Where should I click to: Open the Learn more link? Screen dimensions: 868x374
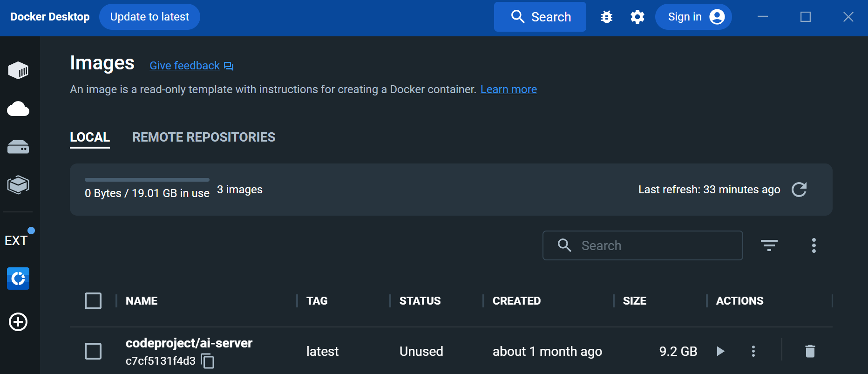tap(509, 89)
